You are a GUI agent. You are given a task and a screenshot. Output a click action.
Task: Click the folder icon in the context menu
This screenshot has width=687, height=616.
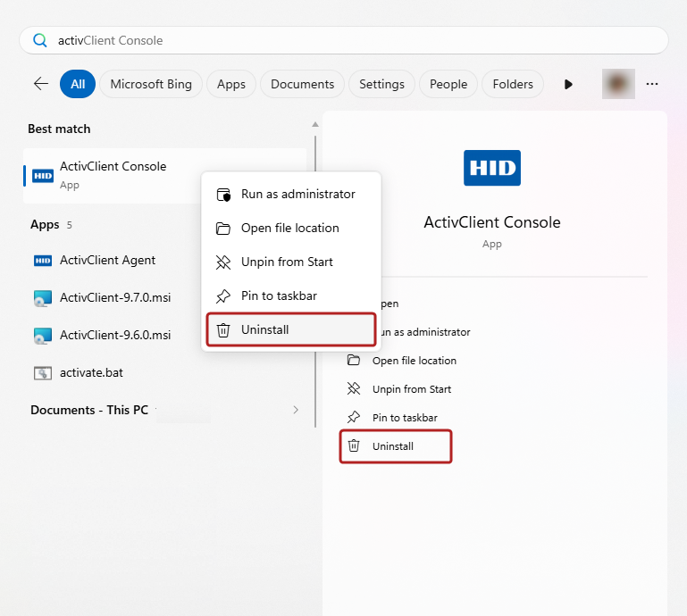(x=223, y=229)
